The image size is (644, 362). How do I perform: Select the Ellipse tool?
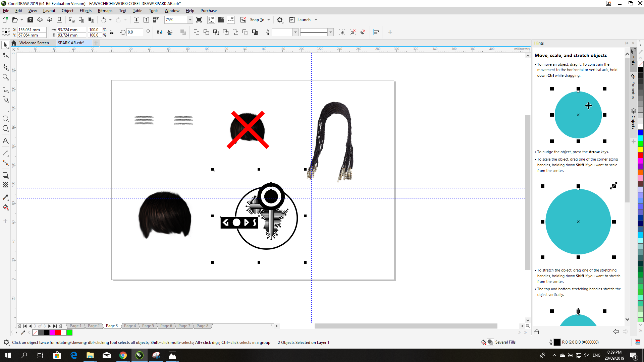pyautogui.click(x=5, y=119)
